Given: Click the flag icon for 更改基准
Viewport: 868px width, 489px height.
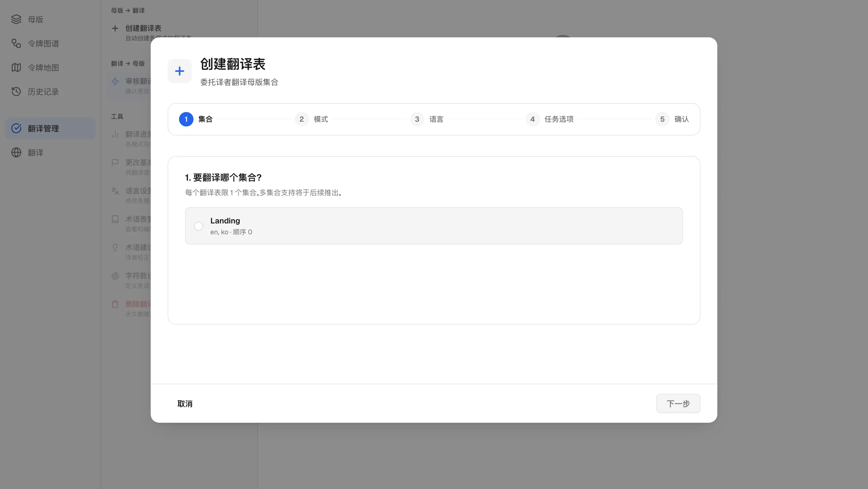Looking at the screenshot, I should tap(115, 163).
